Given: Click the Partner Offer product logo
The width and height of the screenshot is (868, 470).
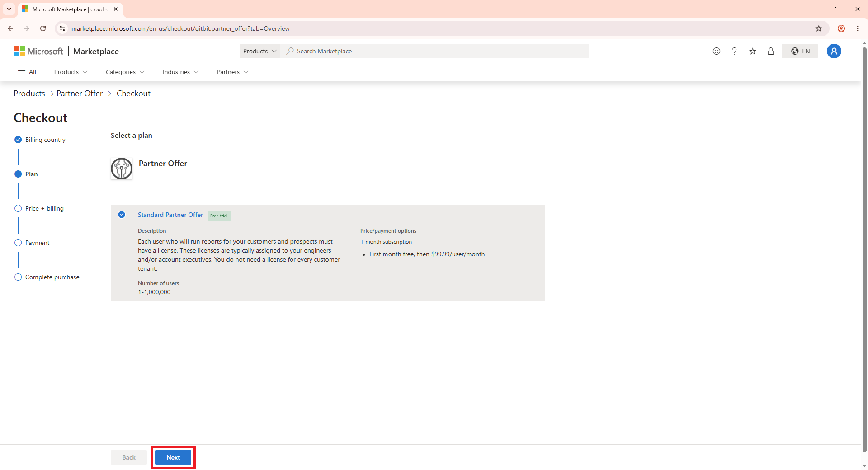Looking at the screenshot, I should [x=122, y=169].
